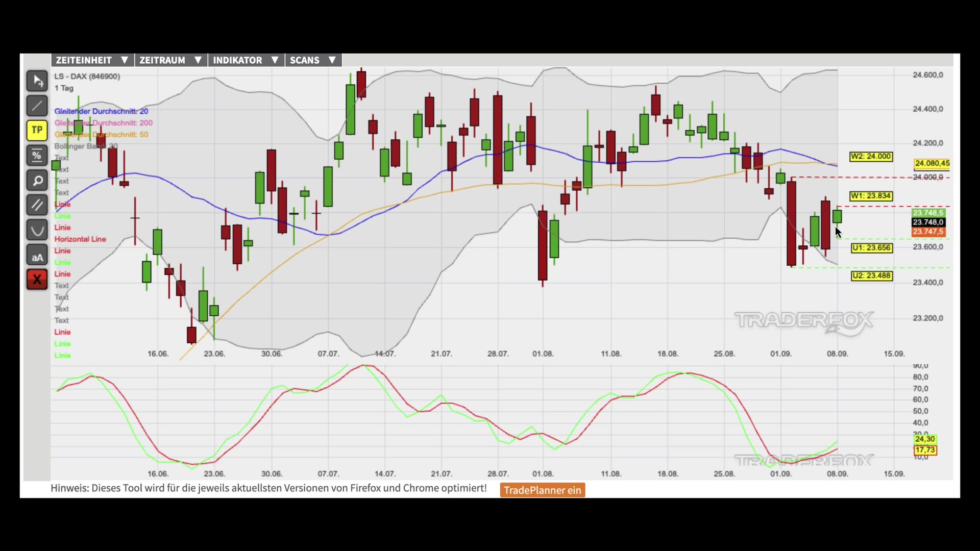Click the yellow 24.080,45 price tag
Image resolution: width=980 pixels, height=551 pixels.
pyautogui.click(x=932, y=163)
